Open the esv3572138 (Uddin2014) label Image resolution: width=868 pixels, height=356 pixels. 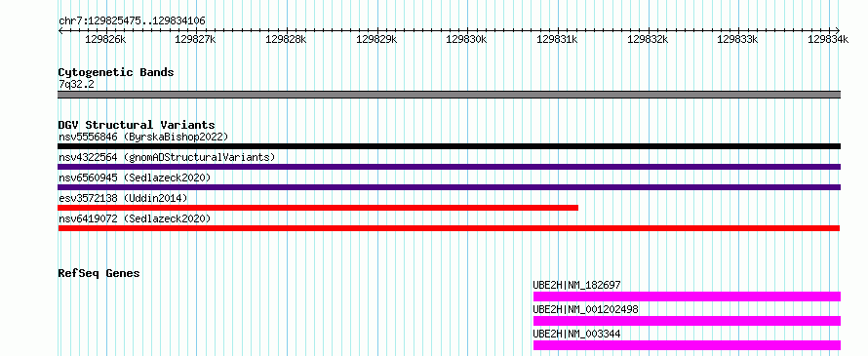pos(123,198)
